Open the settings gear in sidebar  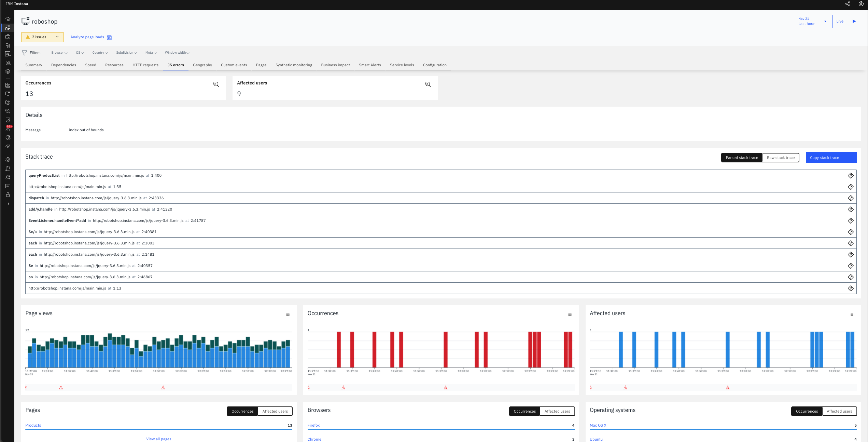click(x=8, y=160)
